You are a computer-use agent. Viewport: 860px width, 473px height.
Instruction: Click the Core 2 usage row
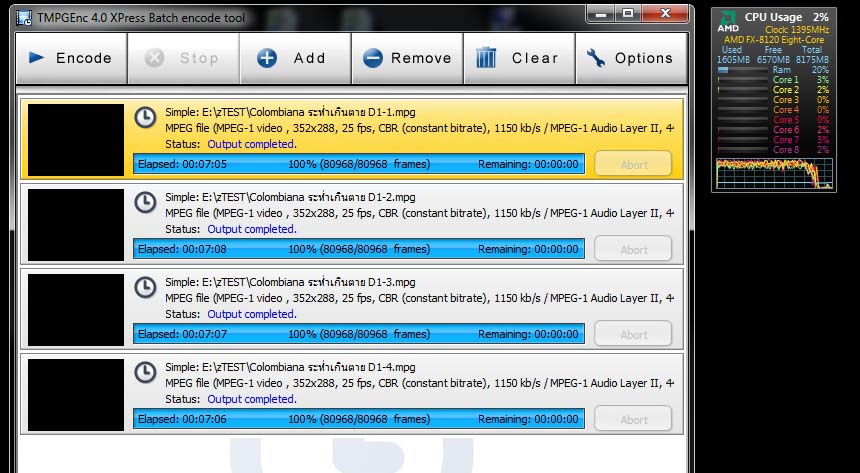pos(773,90)
